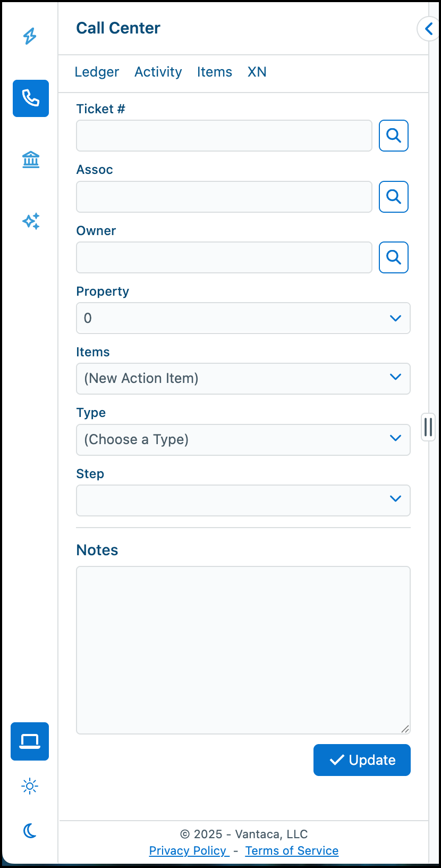Select the bank building sidebar icon
The height and width of the screenshot is (868, 441).
(31, 159)
